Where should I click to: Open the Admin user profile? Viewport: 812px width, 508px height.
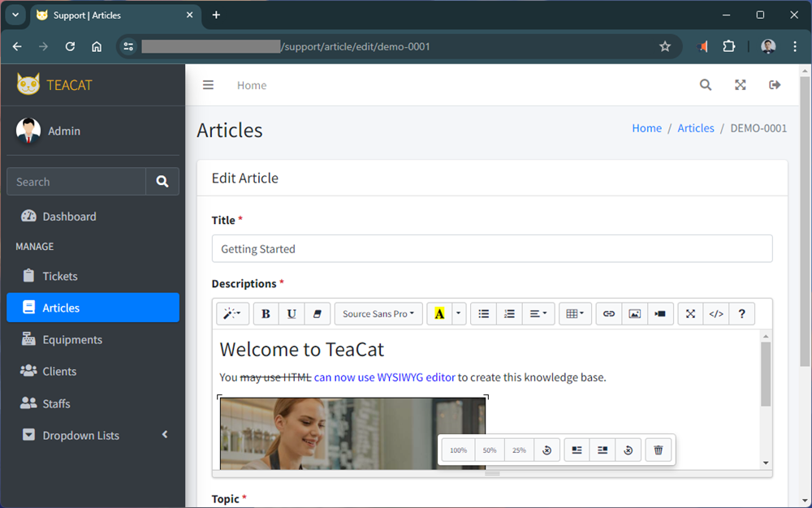(x=63, y=131)
